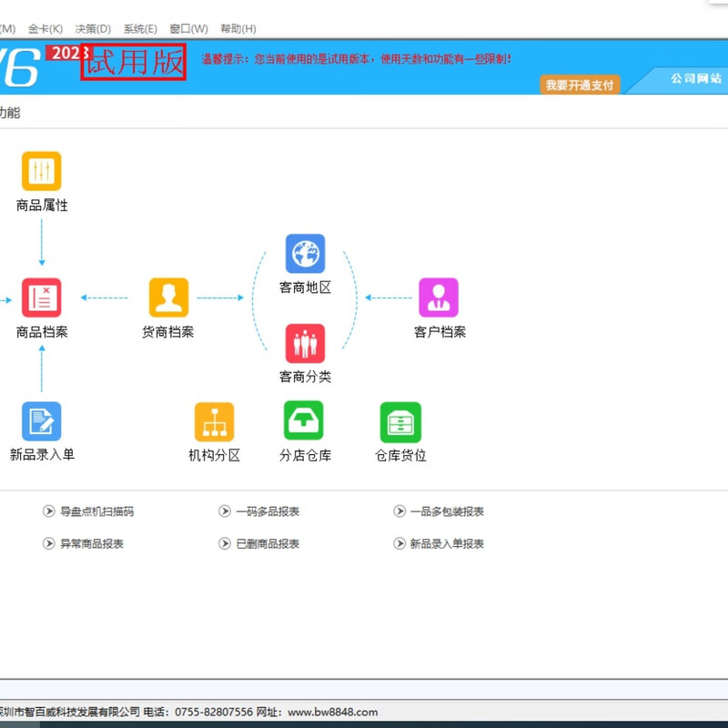This screenshot has height=728, width=728.
Task: Click the 新品录入单 icon
Action: pos(42,421)
